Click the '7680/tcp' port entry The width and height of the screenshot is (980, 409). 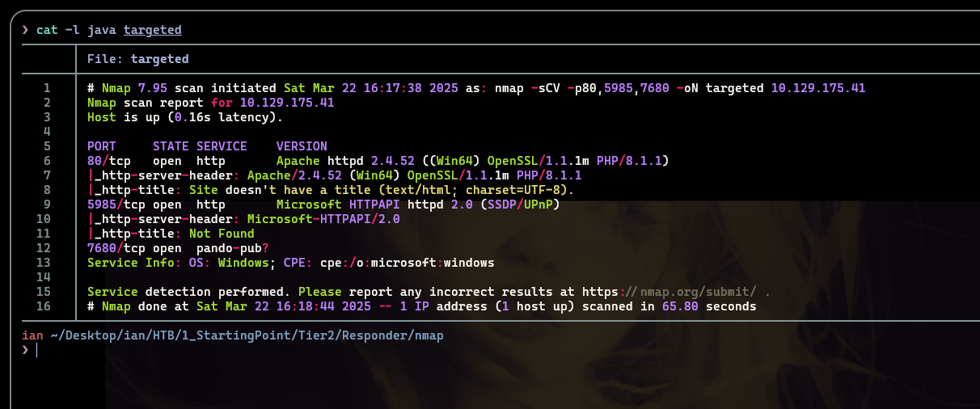(116, 248)
